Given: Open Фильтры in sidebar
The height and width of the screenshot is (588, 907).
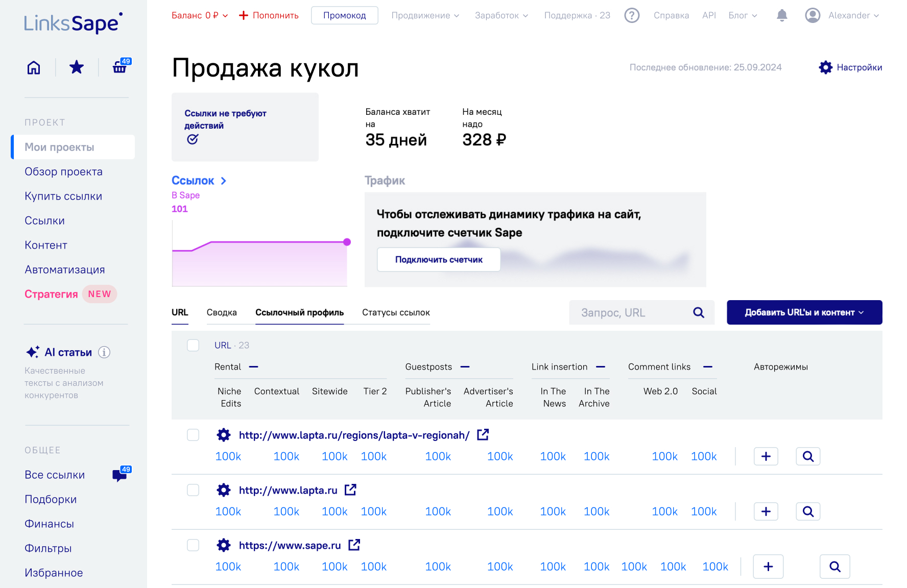Looking at the screenshot, I should point(48,548).
